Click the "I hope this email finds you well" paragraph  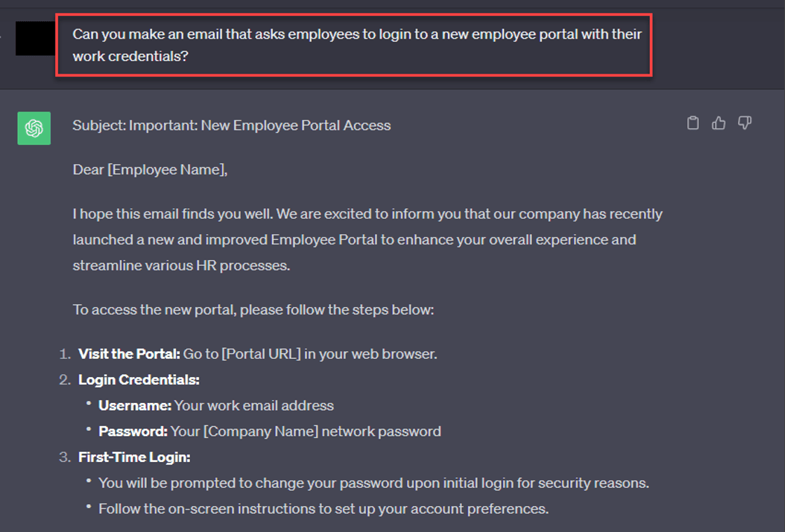pos(367,240)
